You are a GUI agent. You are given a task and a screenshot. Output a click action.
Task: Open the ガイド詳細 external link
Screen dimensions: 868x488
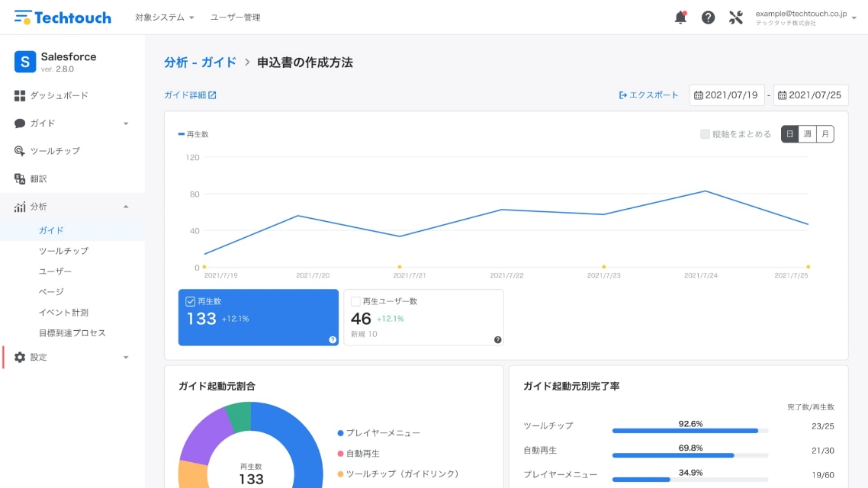coord(190,95)
